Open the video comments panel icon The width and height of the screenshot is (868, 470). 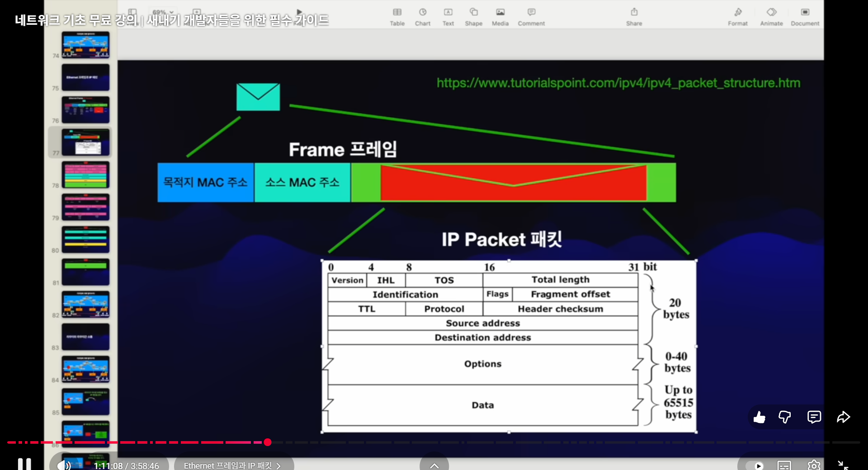coord(814,417)
